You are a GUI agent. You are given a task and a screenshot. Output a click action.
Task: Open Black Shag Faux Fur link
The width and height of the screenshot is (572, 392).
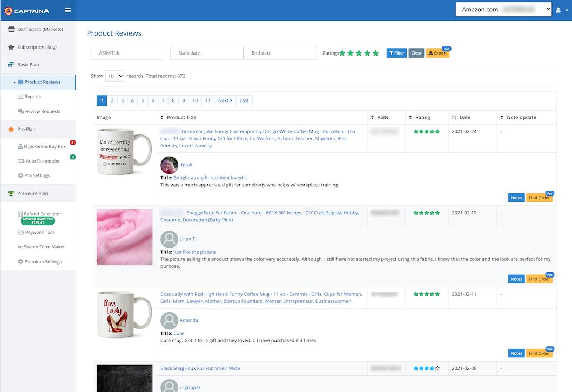tap(200, 368)
